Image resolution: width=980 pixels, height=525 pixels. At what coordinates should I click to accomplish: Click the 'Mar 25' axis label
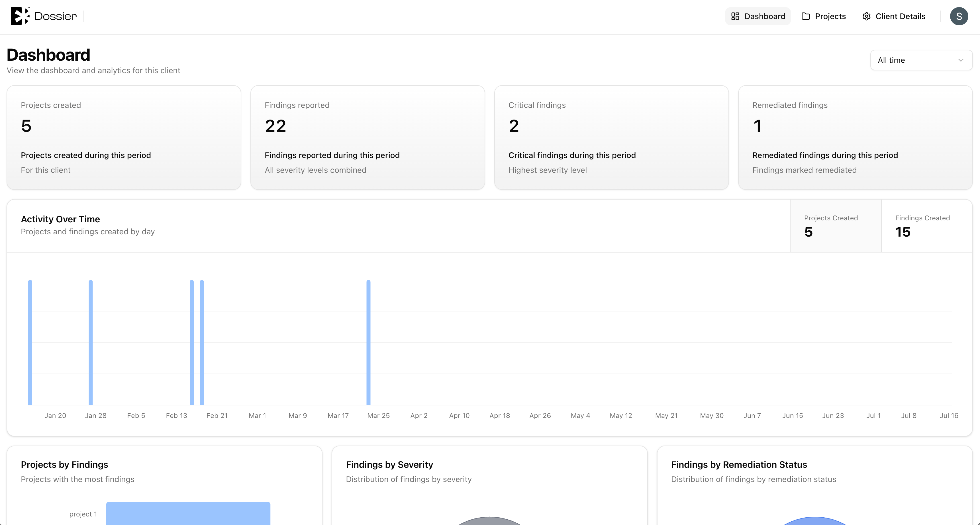pos(378,415)
